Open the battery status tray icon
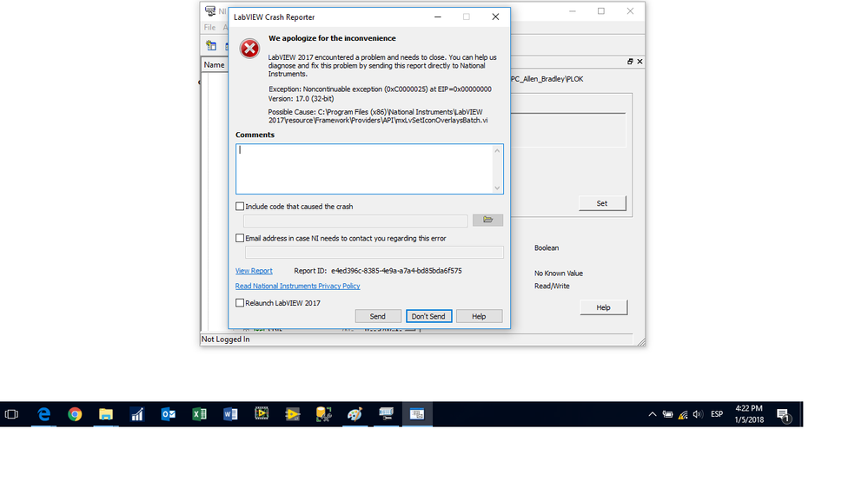868x488 pixels. pos(667,414)
